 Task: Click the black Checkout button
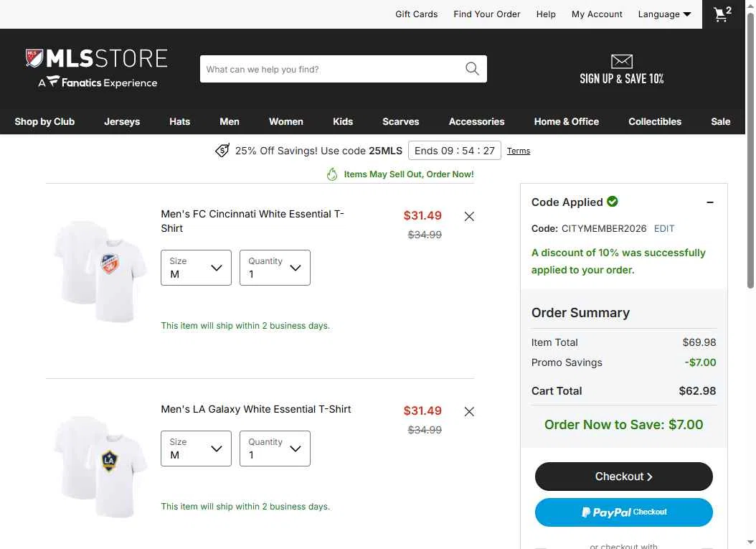623,477
